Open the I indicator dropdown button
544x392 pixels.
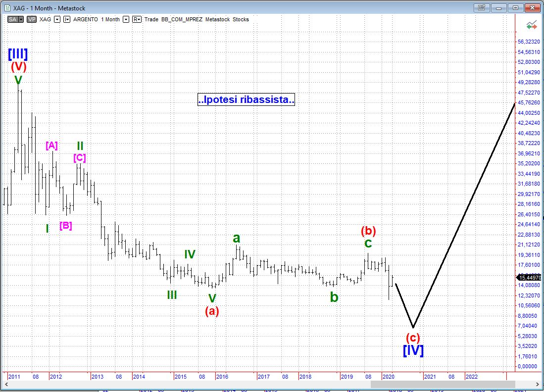click(67, 19)
